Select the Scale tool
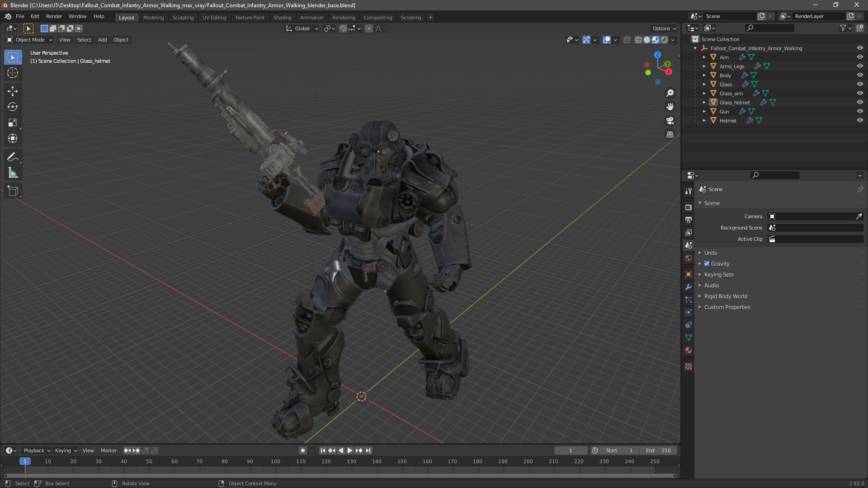The height and width of the screenshot is (488, 868). (x=13, y=123)
